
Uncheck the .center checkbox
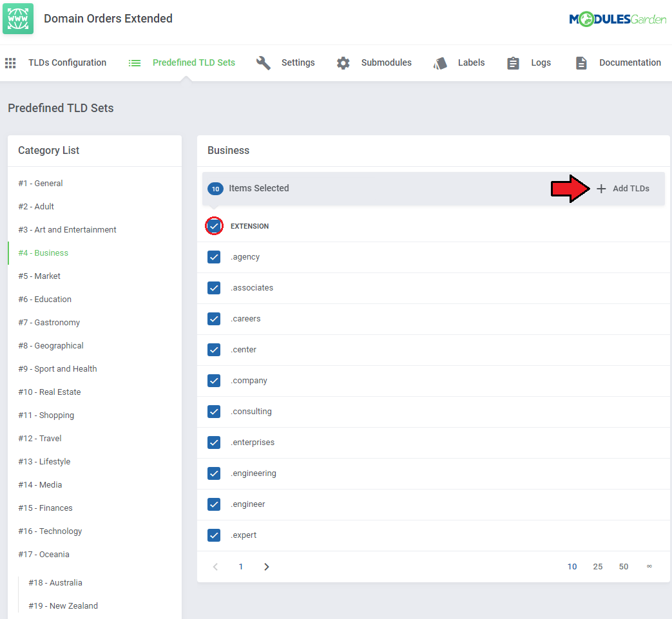214,350
